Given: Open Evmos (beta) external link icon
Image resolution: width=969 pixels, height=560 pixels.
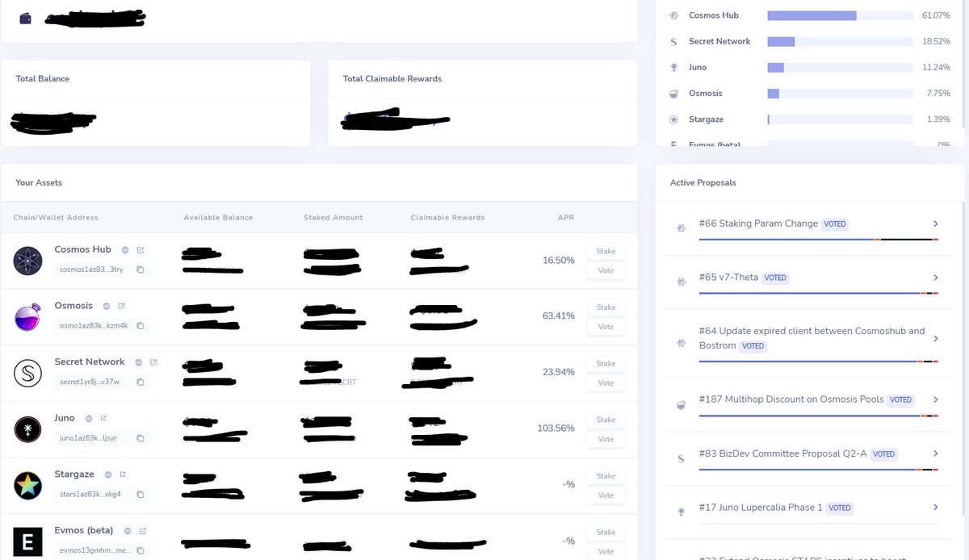Looking at the screenshot, I should [143, 531].
